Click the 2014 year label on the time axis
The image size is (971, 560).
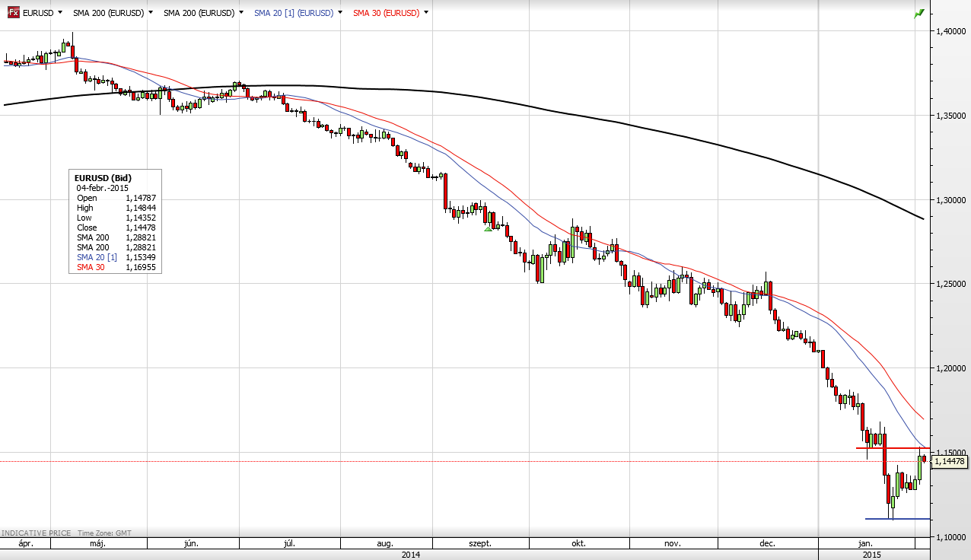[x=410, y=555]
